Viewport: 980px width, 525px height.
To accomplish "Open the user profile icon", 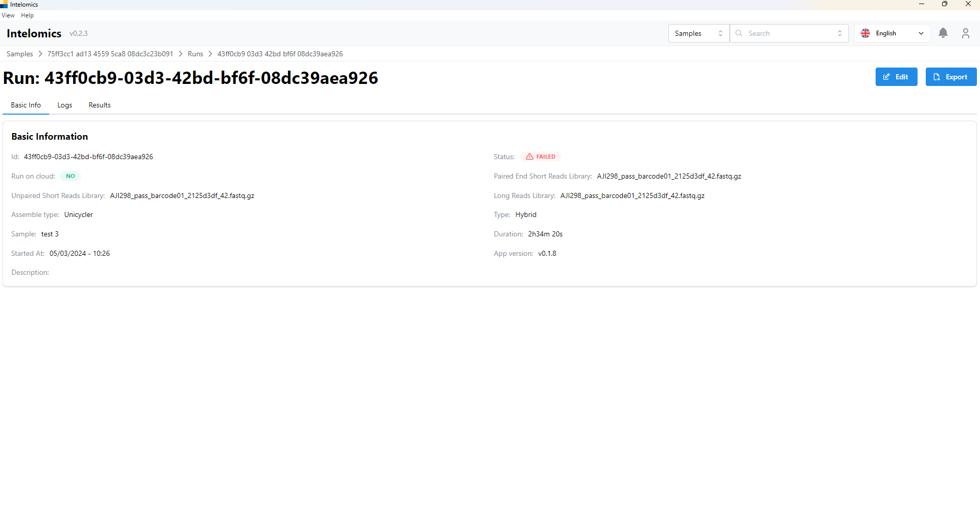I will point(965,33).
